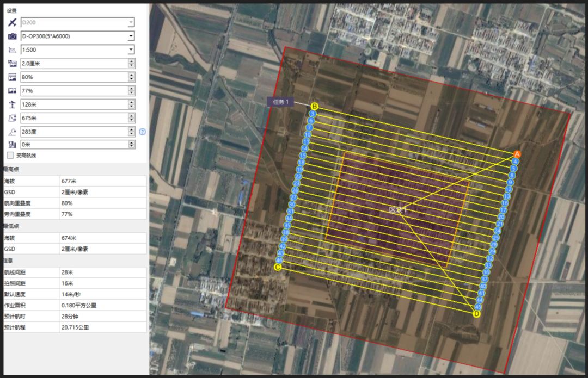
Task: Enable the 变高航线 checkbox
Action: tap(10, 156)
